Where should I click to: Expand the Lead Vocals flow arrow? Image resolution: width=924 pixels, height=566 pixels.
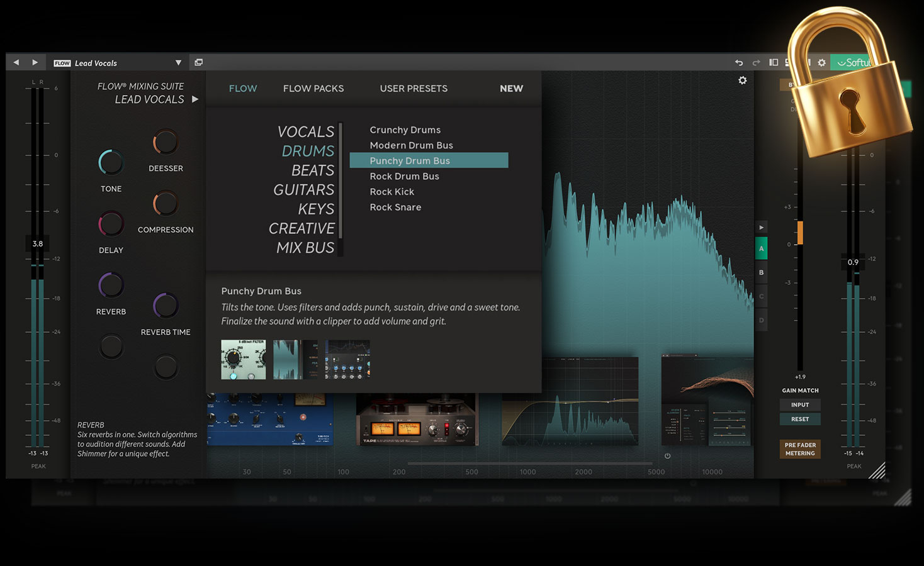pos(195,99)
